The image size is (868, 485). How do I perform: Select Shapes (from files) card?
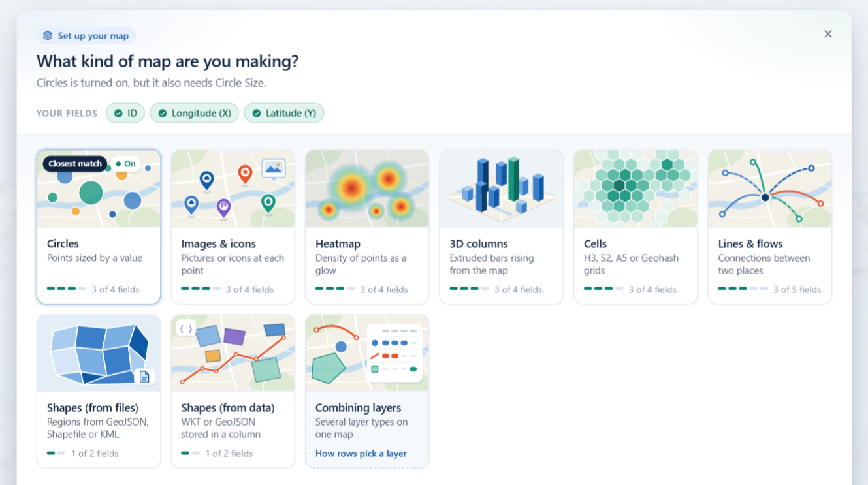(99, 391)
